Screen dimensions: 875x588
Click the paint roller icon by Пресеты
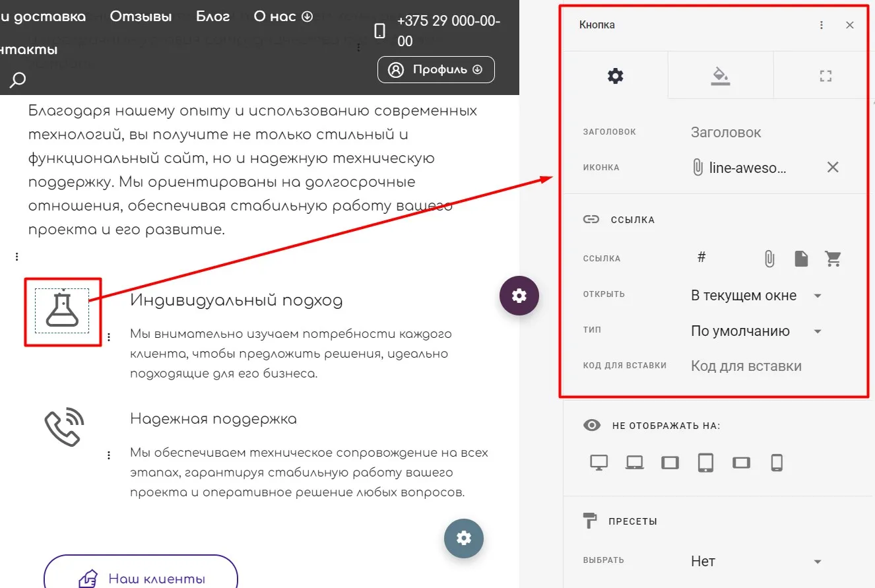coord(591,521)
